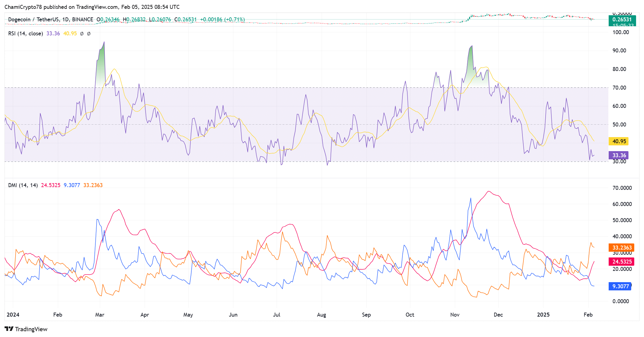Click the blue 9.3077 DMI axis tag
The width and height of the screenshot is (644, 337).
coord(620,286)
